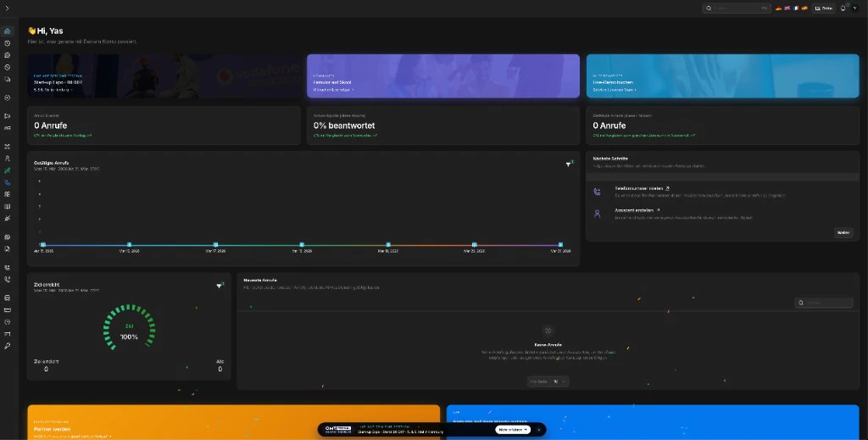Click the Neueste Anrufe heading

260,280
